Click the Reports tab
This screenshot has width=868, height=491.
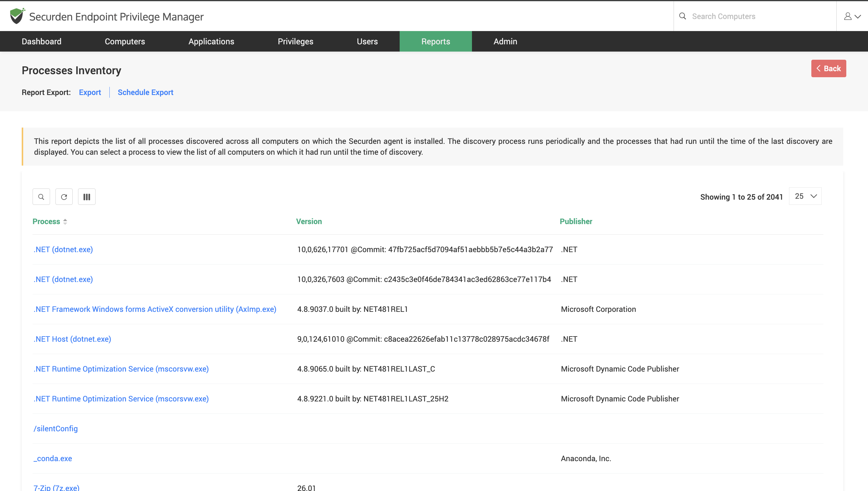436,41
